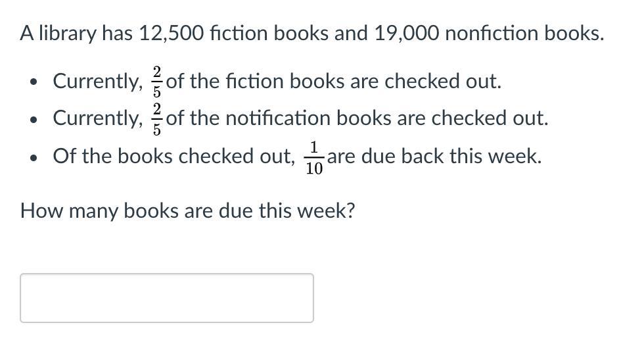The width and height of the screenshot is (644, 350).
Task: Click "Currently" in the fiction books bullet
Action: pyautogui.click(x=98, y=82)
